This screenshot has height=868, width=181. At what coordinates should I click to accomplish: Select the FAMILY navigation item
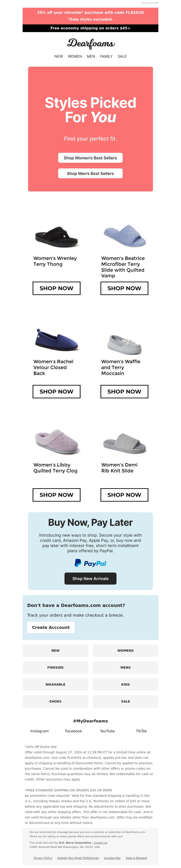pos(106,56)
